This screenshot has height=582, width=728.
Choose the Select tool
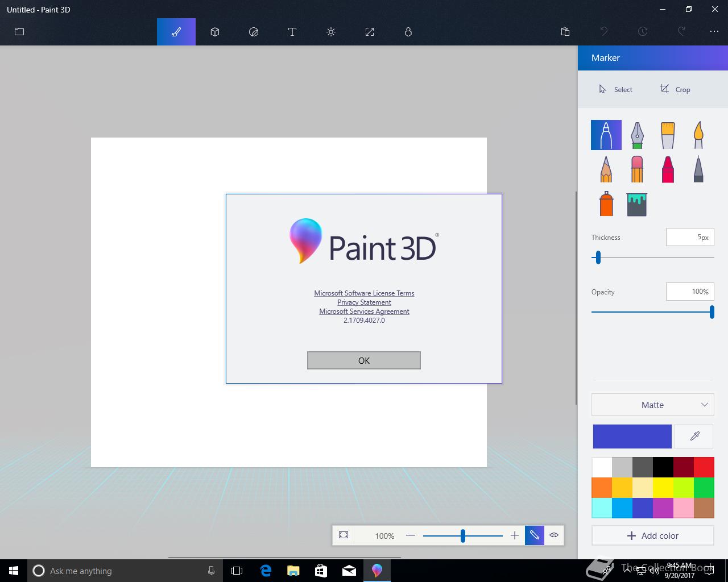615,89
